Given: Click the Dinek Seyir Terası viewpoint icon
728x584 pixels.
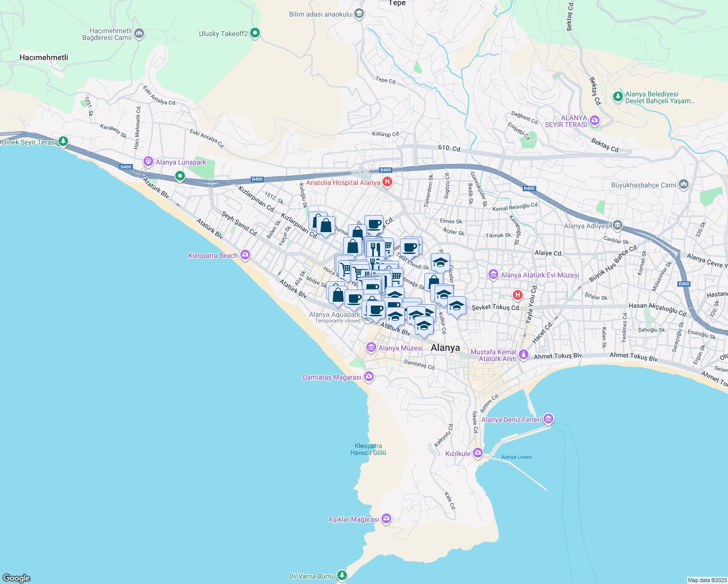Looking at the screenshot, I should [x=62, y=142].
